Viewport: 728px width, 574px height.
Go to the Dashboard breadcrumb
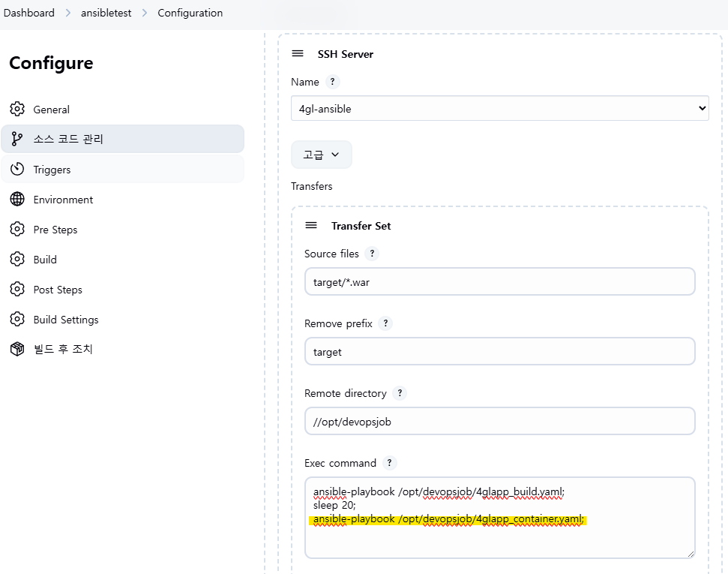[29, 13]
